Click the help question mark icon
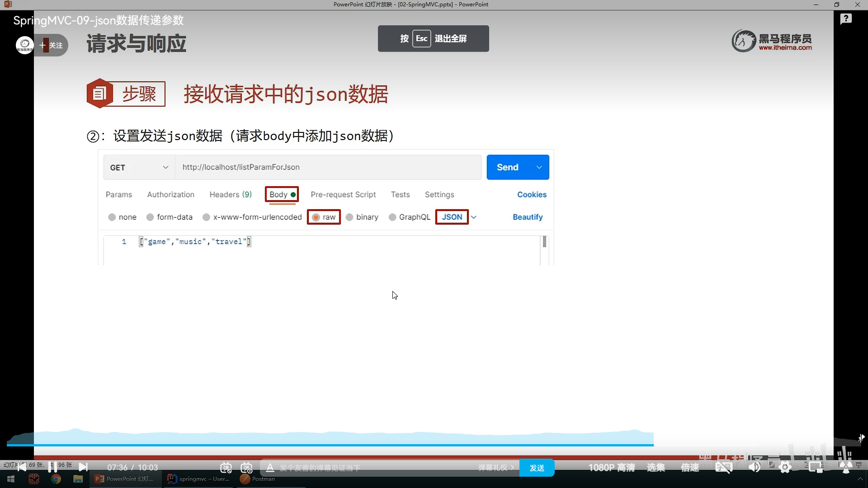 click(x=846, y=19)
